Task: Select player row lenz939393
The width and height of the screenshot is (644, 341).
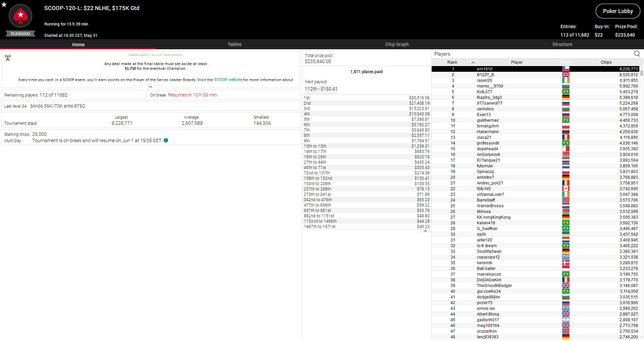Action: (x=536, y=337)
